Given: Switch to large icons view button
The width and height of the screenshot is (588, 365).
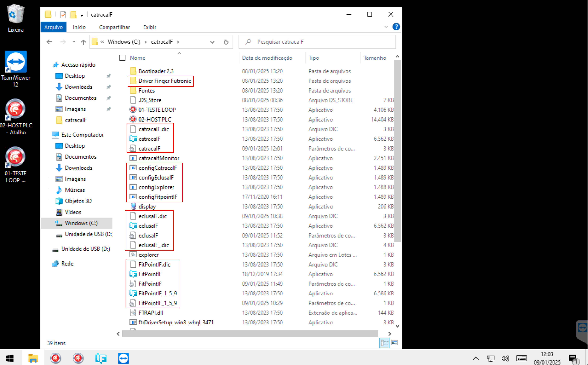Looking at the screenshot, I should tap(395, 343).
